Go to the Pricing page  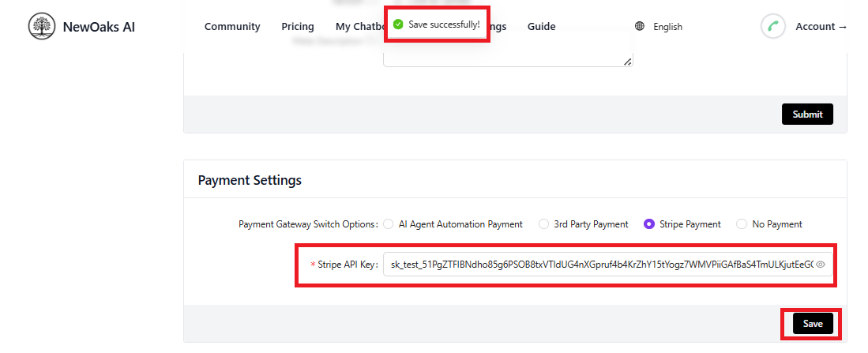pyautogui.click(x=298, y=27)
